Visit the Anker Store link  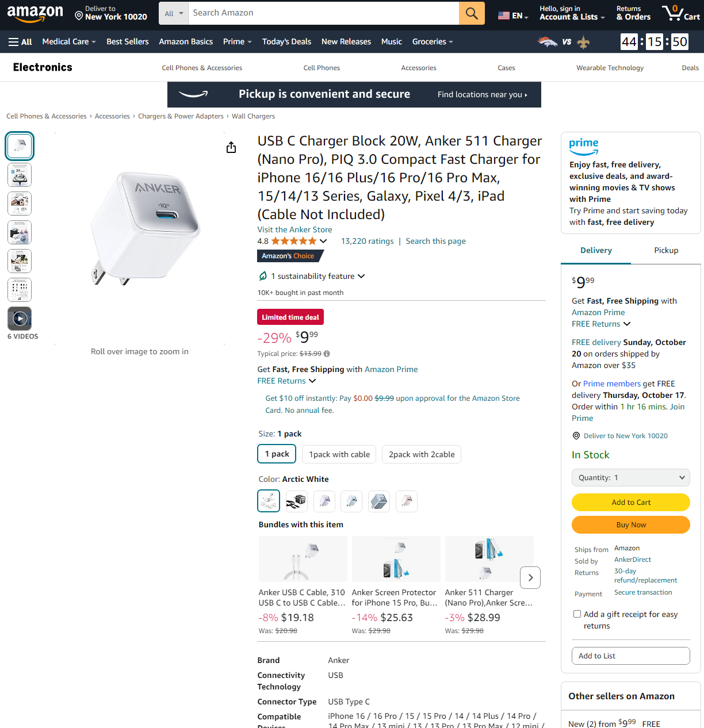[x=294, y=229]
